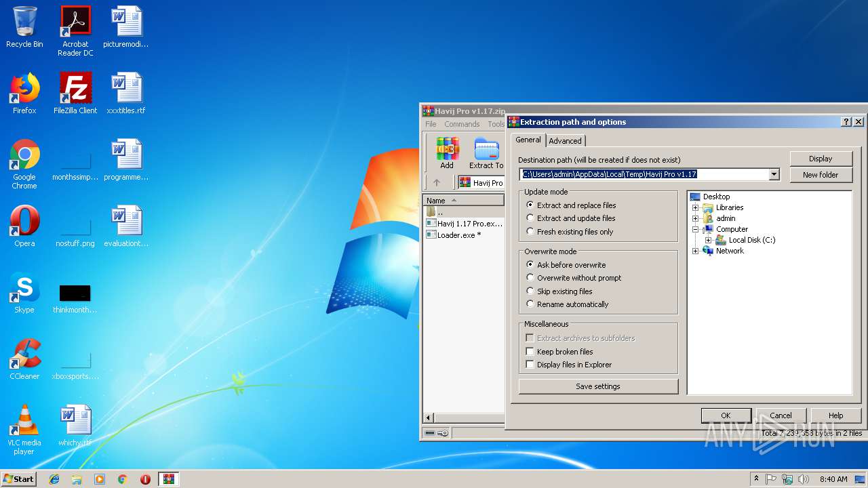Open the WinRAR Tools menu
Image resolution: width=868 pixels, height=488 pixels.
[x=496, y=124]
